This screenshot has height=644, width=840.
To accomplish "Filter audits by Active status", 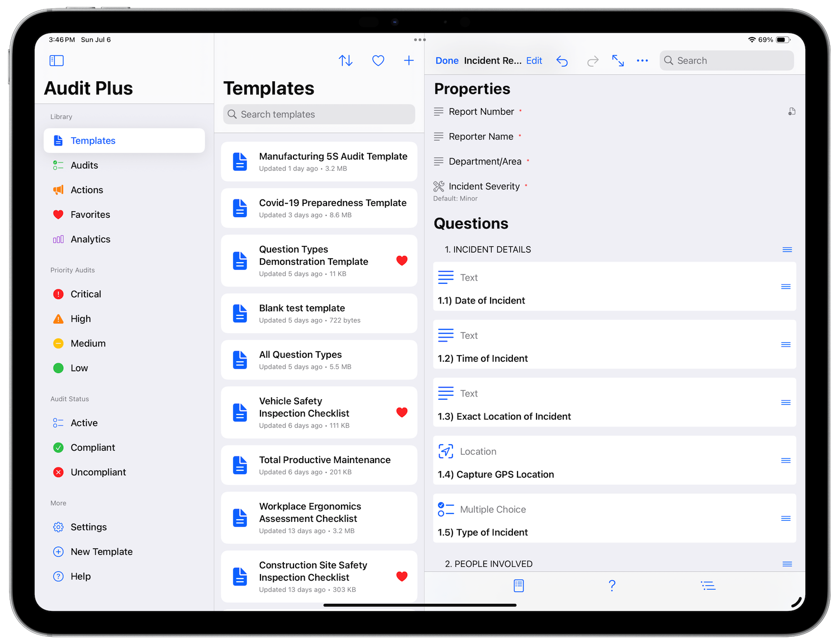I will [x=124, y=423].
